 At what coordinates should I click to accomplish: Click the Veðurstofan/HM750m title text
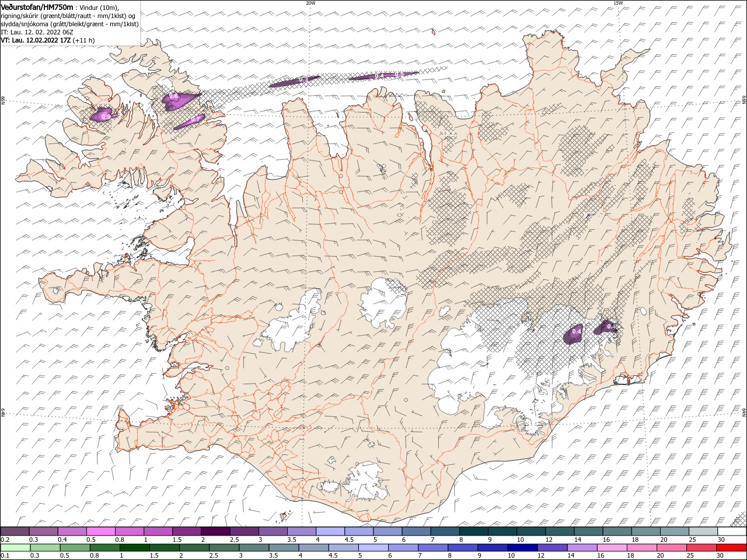point(37,6)
